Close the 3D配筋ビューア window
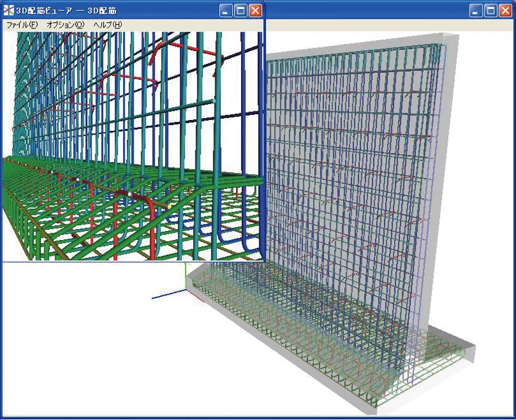 255,10
